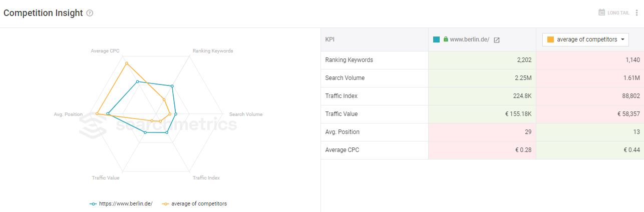Click the teal square beside www.berlin.de
This screenshot has height=212, width=644.
(437, 39)
